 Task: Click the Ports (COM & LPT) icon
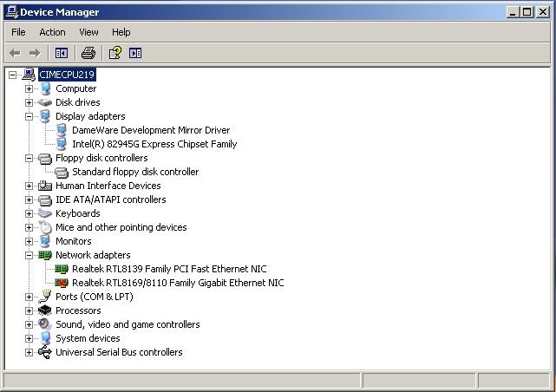[45, 297]
